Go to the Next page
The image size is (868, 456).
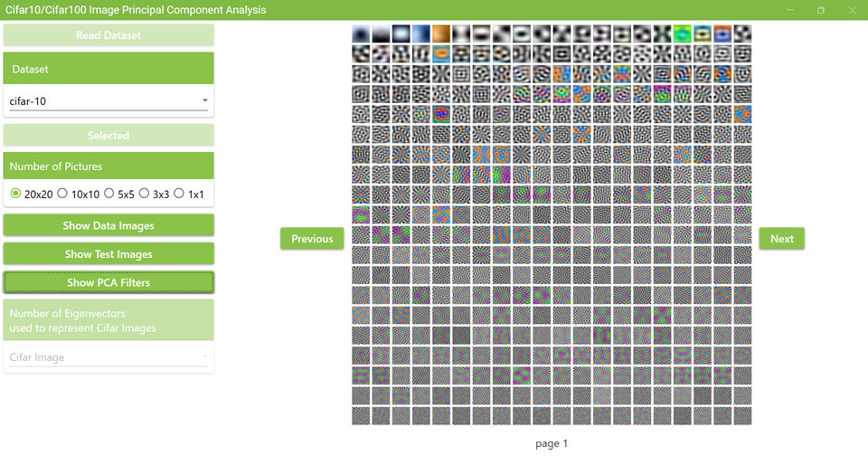(781, 238)
